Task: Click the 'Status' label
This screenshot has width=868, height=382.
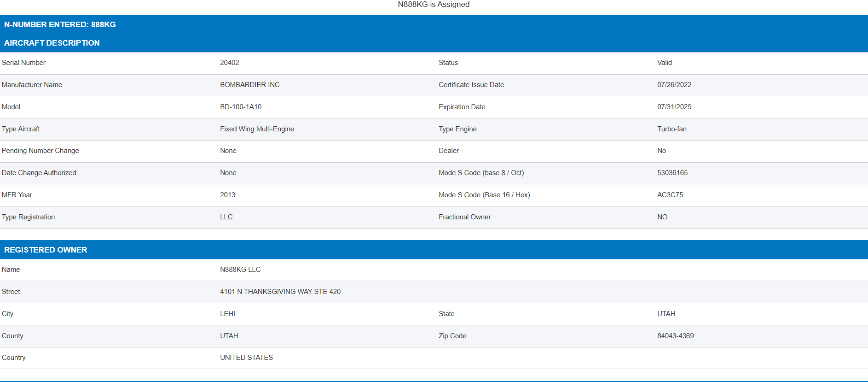Action: tap(448, 63)
